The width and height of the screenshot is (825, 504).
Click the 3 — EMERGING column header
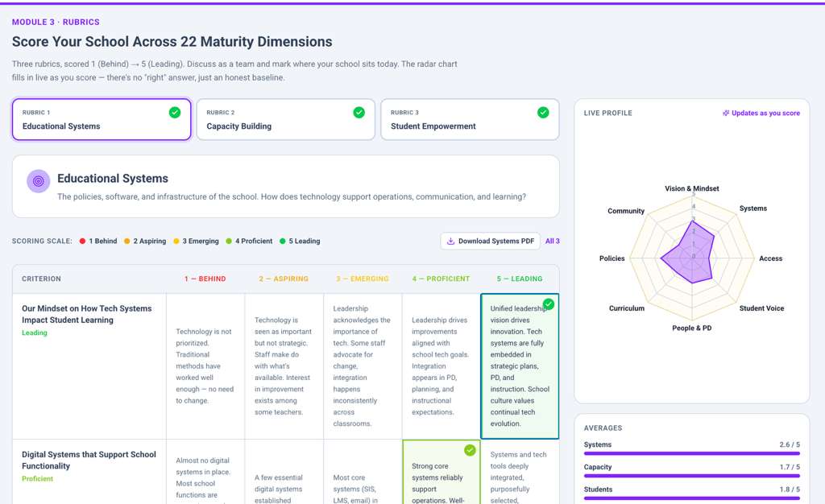pos(363,279)
